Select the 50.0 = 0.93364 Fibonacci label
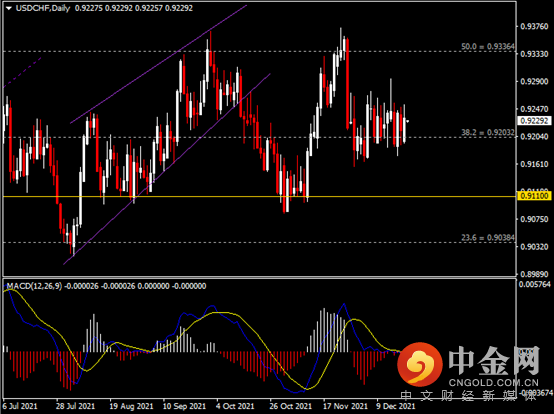This screenshot has height=414, width=554. [488, 46]
